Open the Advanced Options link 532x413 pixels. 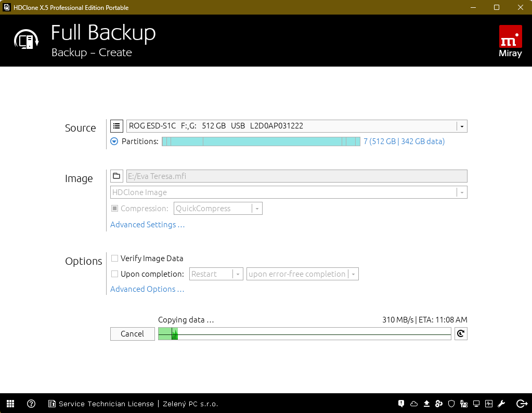[x=147, y=289]
